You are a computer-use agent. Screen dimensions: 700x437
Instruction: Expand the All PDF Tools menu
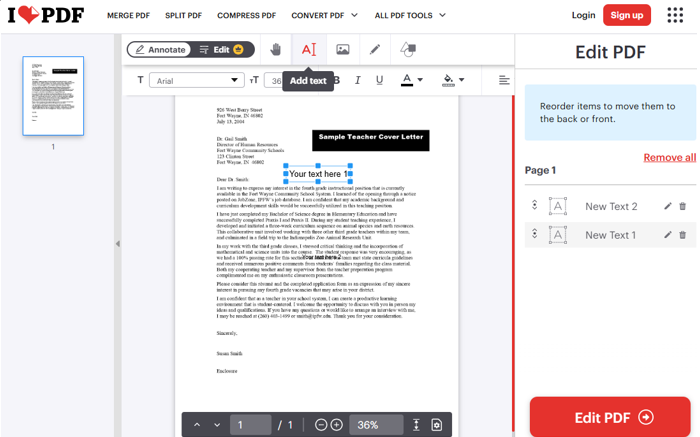tap(410, 16)
